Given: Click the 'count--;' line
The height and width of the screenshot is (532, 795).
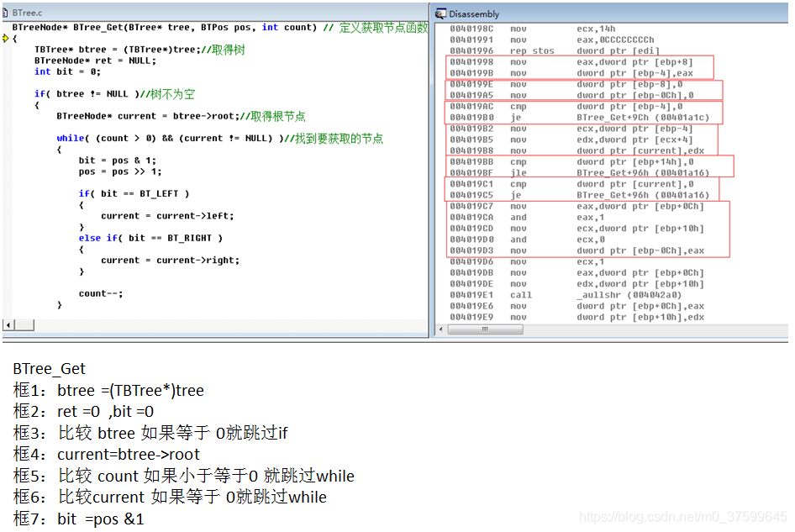Looking at the screenshot, I should [x=101, y=293].
